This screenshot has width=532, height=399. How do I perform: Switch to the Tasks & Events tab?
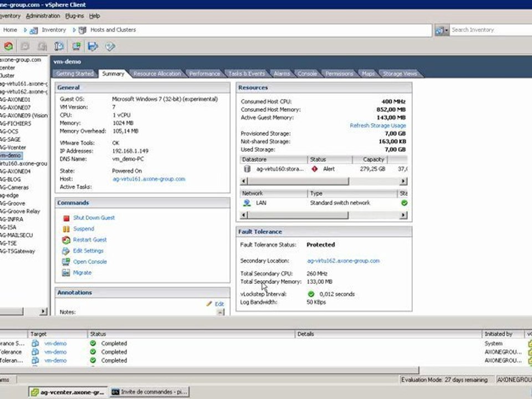pyautogui.click(x=247, y=74)
